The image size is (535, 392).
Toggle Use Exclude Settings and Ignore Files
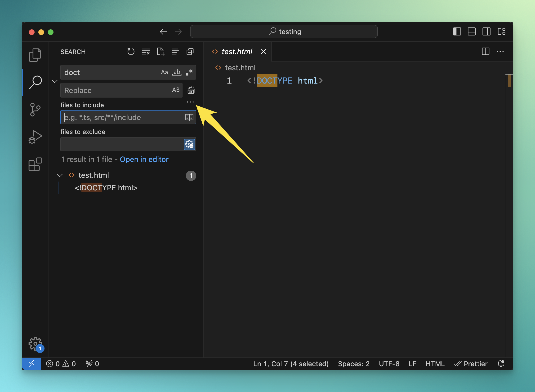[189, 144]
